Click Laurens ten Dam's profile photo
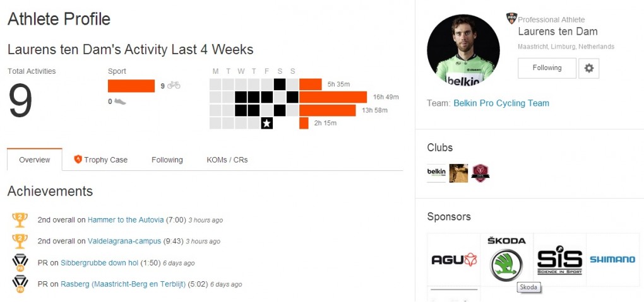The image size is (644, 302). (x=463, y=51)
